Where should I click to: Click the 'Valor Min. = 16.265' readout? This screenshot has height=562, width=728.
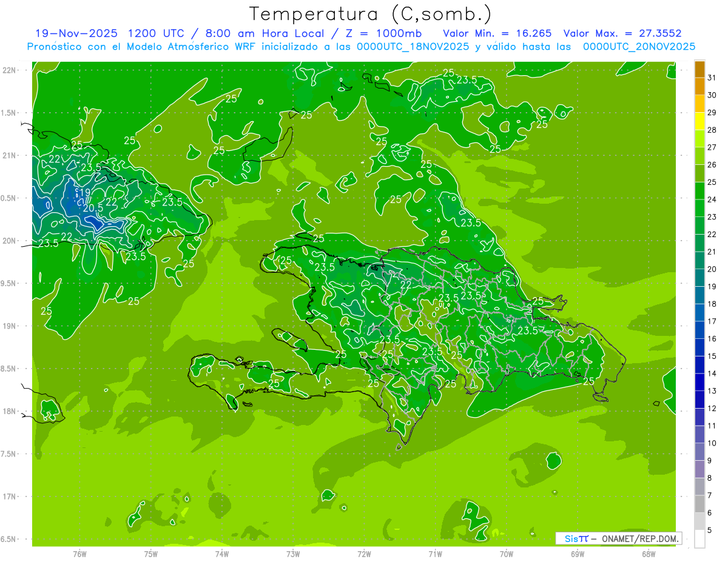point(497,33)
